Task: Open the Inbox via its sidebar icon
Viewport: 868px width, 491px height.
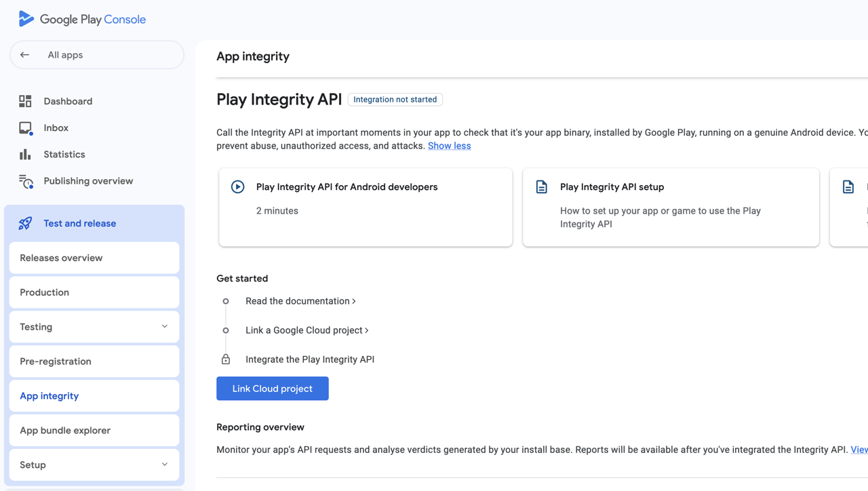Action: (25, 127)
